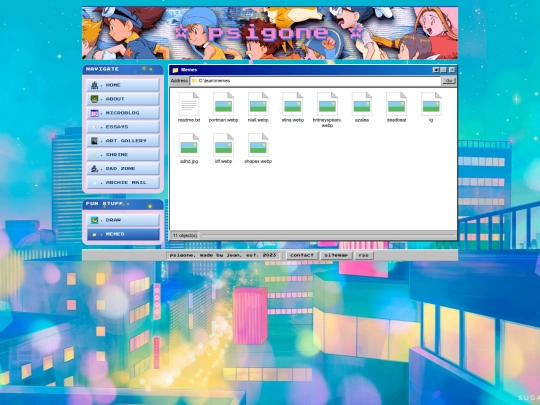Screen dimensions: 540x405
Task: Open the D&D Zone page
Action: click(123, 168)
